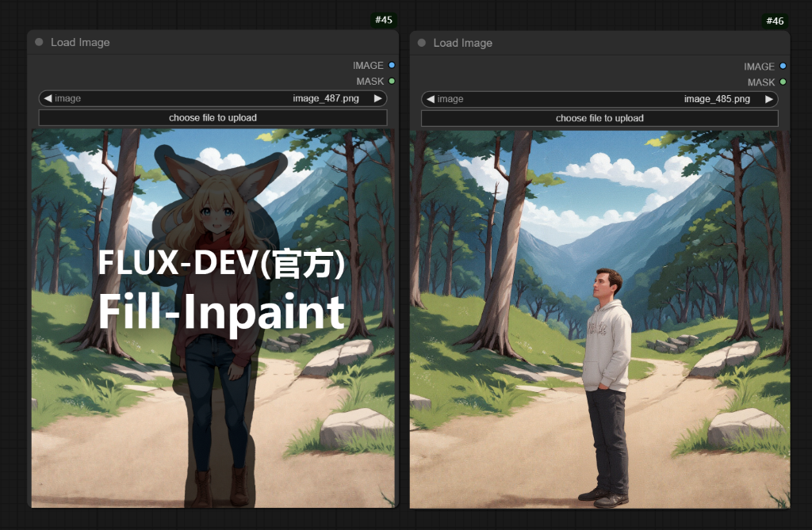Click 'choose file to upload' in node #45
Image resolution: width=812 pixels, height=530 pixels.
(213, 117)
